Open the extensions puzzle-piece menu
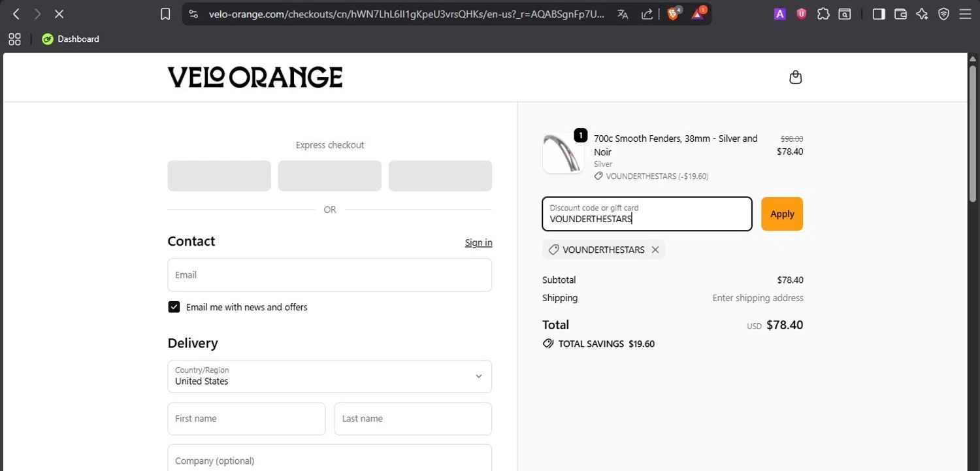 (823, 14)
